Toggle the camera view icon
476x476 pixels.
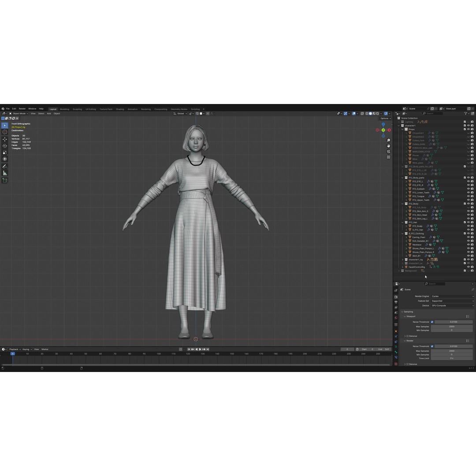click(x=388, y=152)
